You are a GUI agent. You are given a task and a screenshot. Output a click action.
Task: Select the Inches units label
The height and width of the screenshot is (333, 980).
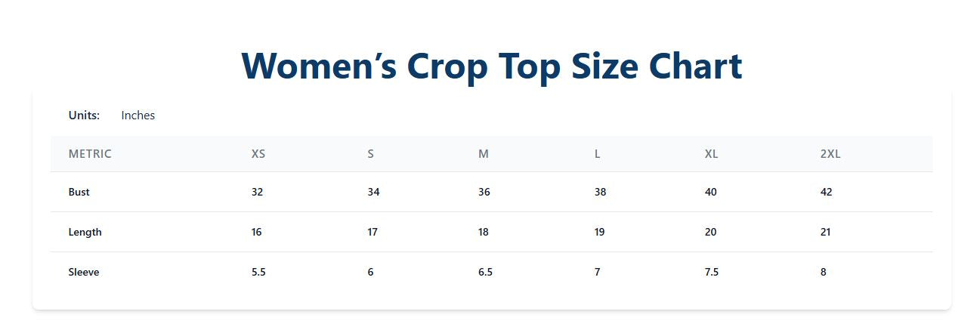138,116
